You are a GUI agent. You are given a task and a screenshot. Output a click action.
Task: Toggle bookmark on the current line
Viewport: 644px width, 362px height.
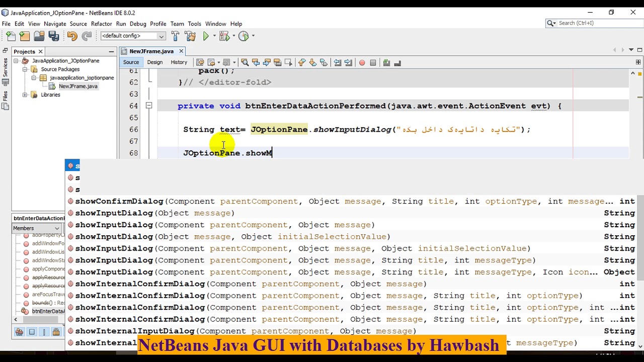click(x=324, y=63)
